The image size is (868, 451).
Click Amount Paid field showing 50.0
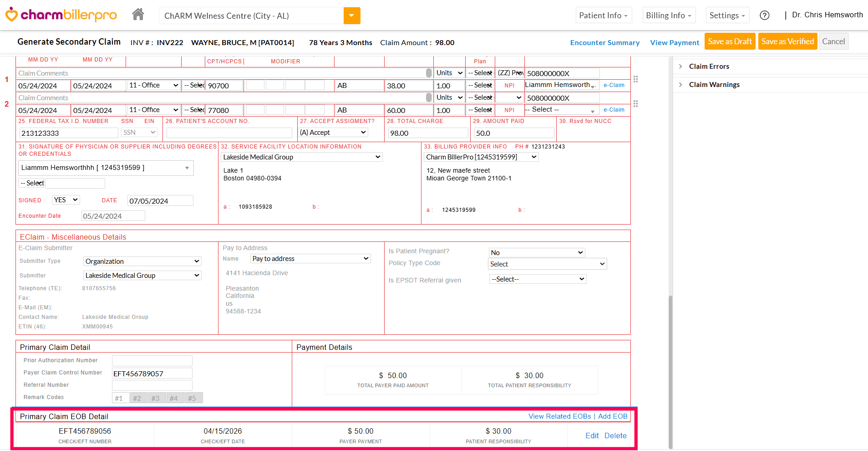tap(514, 133)
